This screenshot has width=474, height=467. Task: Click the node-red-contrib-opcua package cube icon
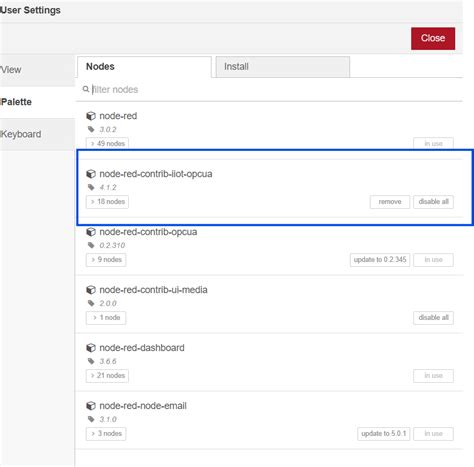coord(91,232)
